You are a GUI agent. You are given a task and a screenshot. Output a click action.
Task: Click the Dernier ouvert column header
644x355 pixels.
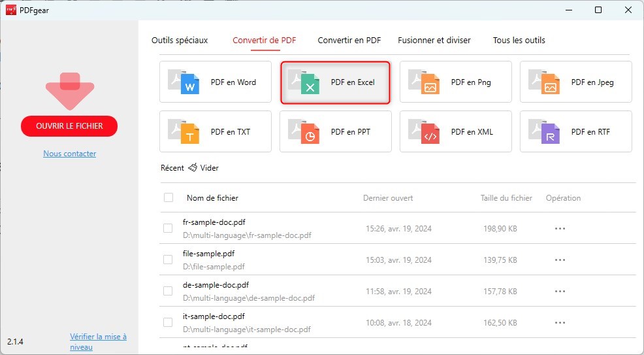click(x=388, y=198)
